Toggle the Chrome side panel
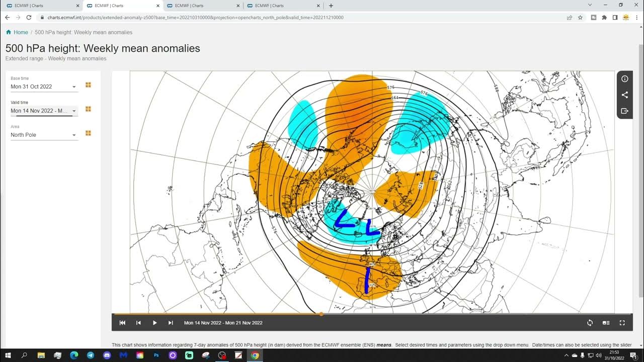Viewport: 644px width, 362px height. pyautogui.click(x=615, y=17)
